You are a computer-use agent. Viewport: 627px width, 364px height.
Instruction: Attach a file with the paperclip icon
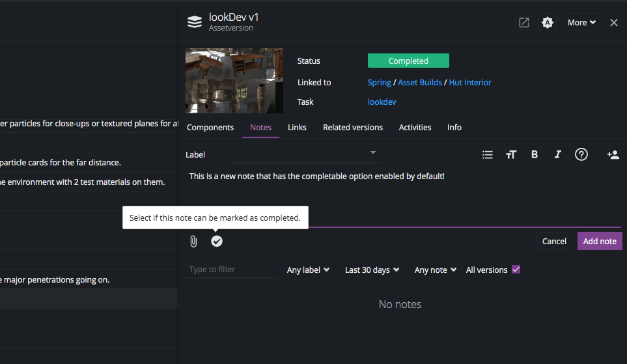[x=193, y=241]
